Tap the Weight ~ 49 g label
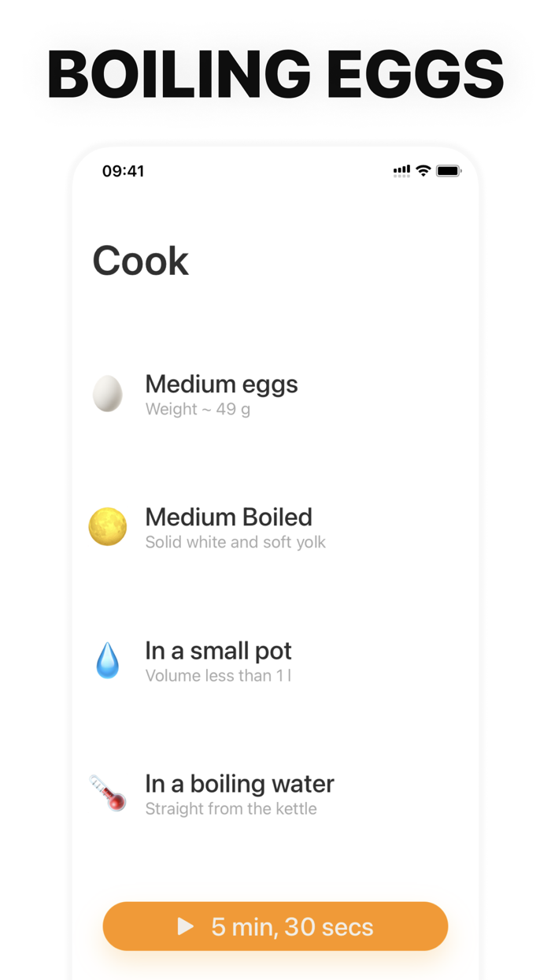 point(198,409)
